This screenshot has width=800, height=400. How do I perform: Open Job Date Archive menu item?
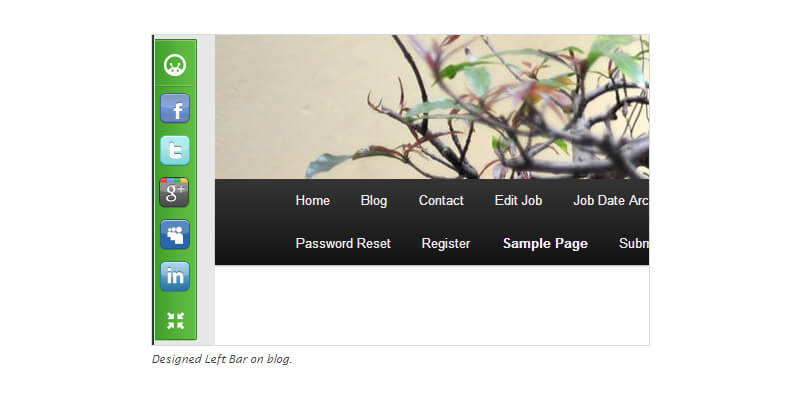(x=611, y=201)
